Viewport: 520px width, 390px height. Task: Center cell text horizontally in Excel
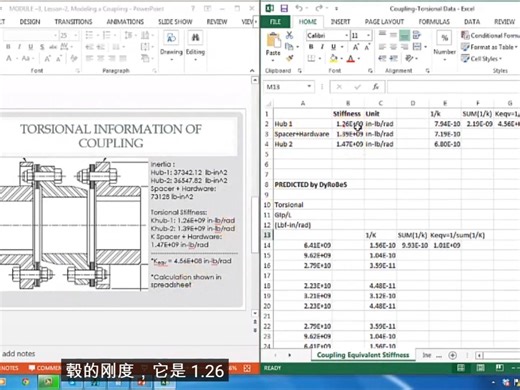(393, 47)
